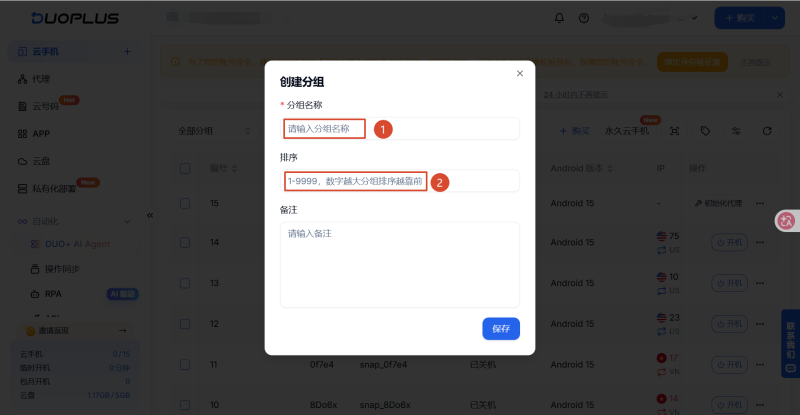The width and height of the screenshot is (800, 415).
Task: Open notifications bell icon
Action: 559,18
